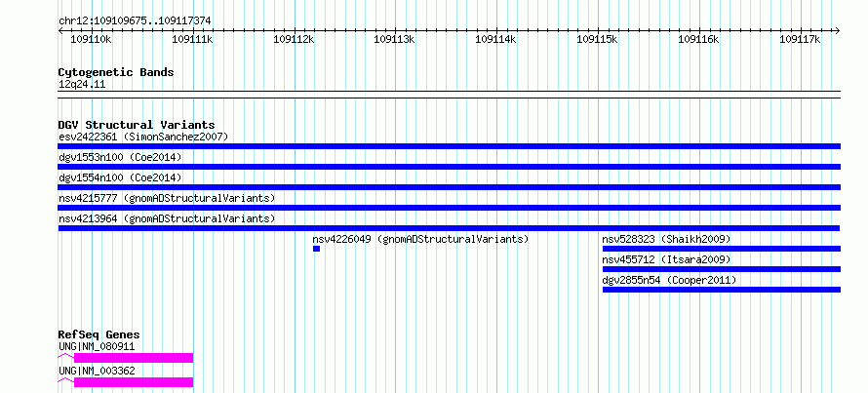Image resolution: width=868 pixels, height=393 pixels.
Task: Select the small nsv4226049 blue square marker
Action: 317,249
